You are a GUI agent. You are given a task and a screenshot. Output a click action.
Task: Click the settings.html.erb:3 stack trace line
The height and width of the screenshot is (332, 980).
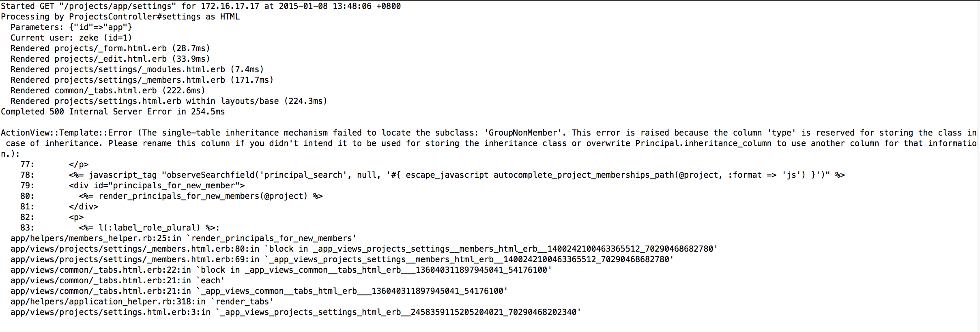point(296,312)
